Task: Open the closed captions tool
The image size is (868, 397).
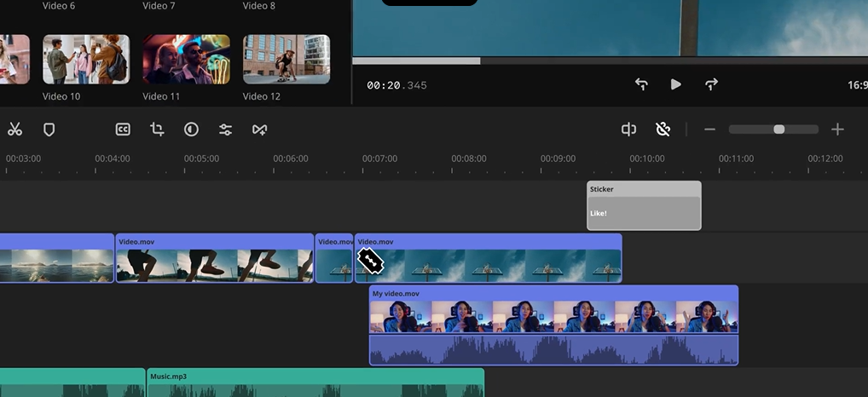Action: [123, 129]
